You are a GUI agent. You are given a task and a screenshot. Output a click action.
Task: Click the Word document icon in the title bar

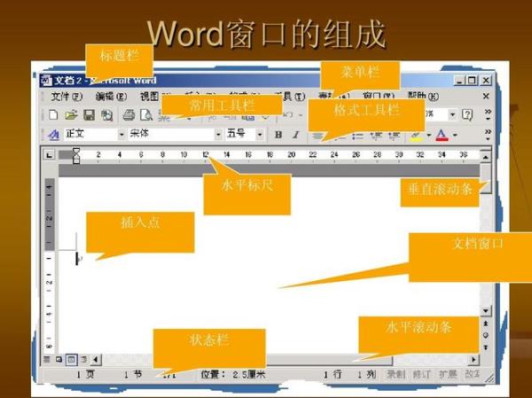tap(46, 81)
